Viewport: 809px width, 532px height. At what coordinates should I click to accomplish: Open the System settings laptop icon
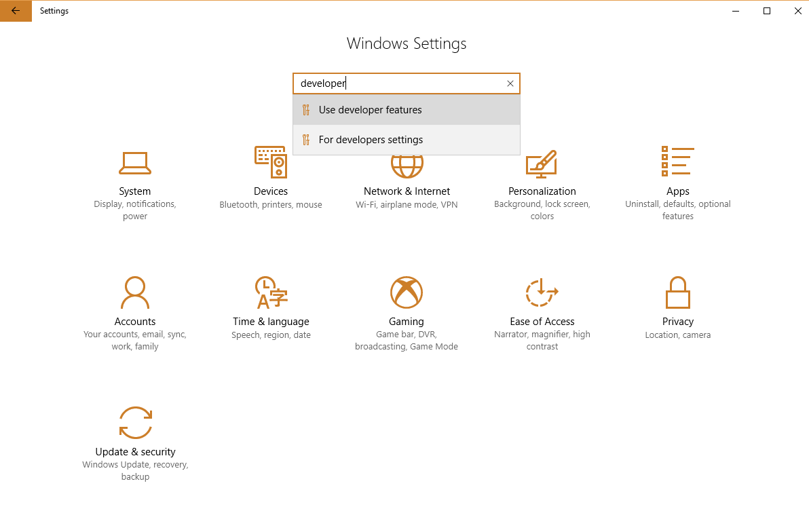[135, 163]
